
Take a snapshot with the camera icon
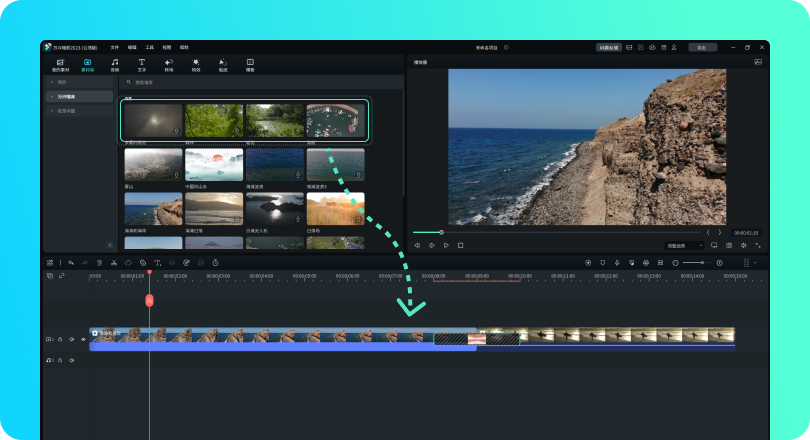(x=729, y=245)
